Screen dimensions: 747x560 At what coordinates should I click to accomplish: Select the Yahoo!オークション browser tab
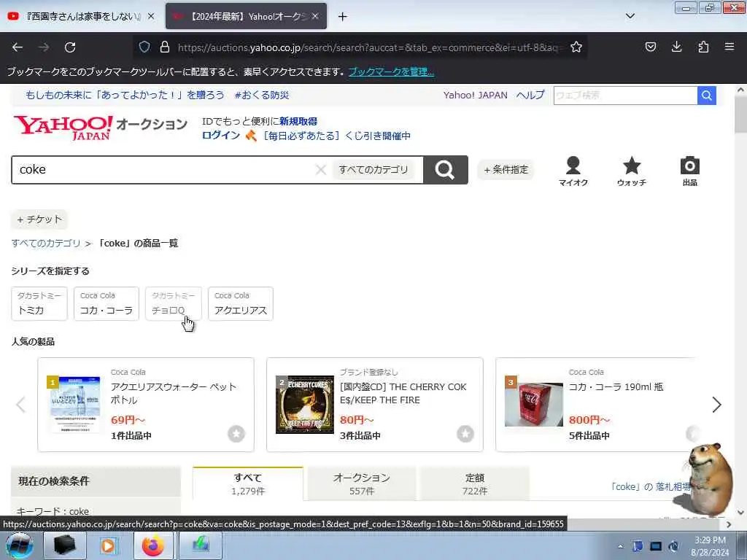click(x=247, y=17)
